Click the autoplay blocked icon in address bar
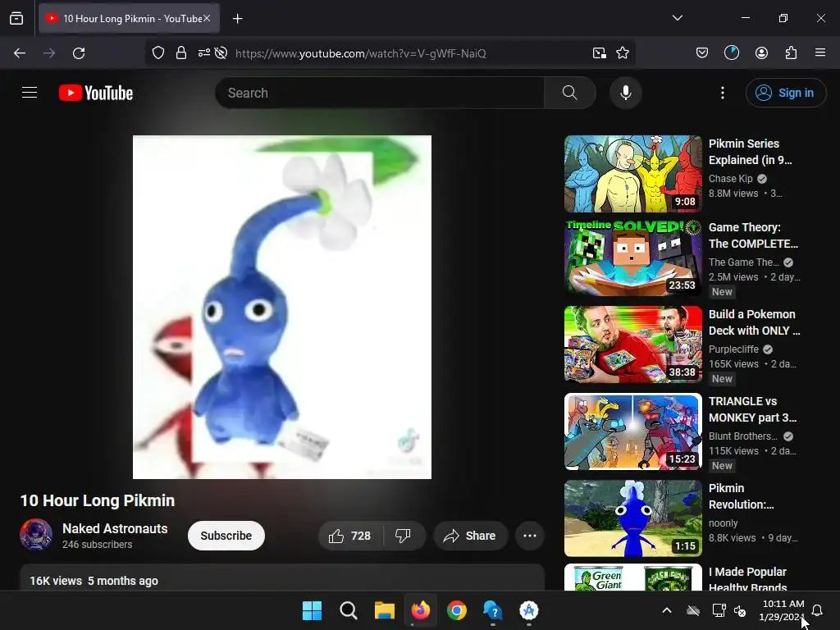840x630 pixels. coord(221,53)
